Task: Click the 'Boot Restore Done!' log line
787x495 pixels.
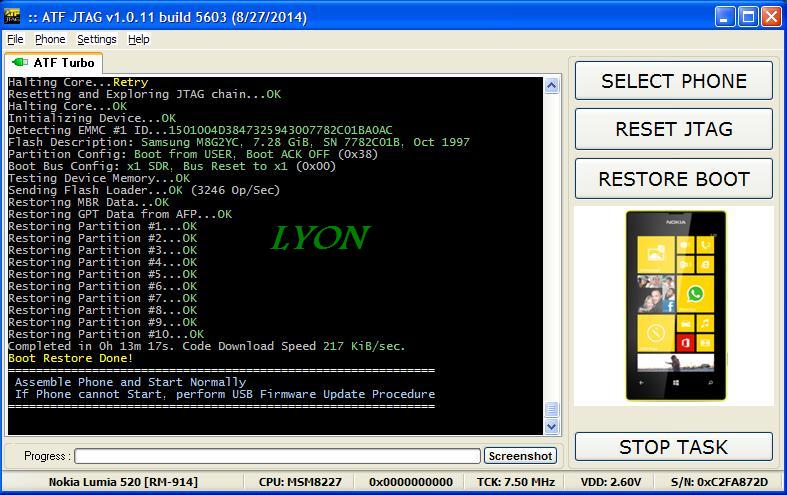Action: [70, 358]
